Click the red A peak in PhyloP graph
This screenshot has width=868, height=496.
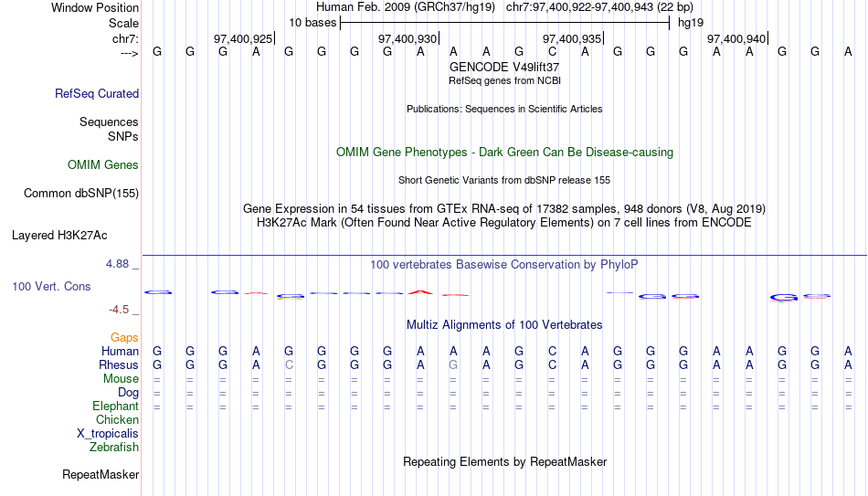(x=420, y=291)
